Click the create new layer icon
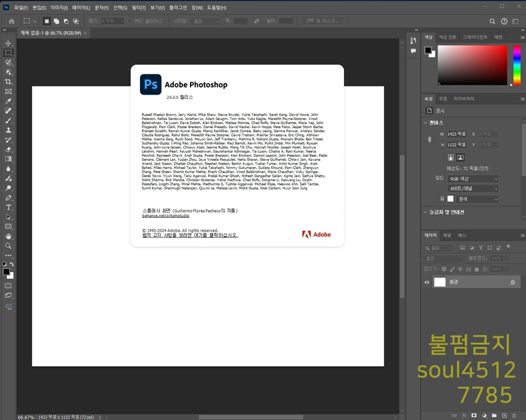This screenshot has height=420, width=526. tap(504, 415)
